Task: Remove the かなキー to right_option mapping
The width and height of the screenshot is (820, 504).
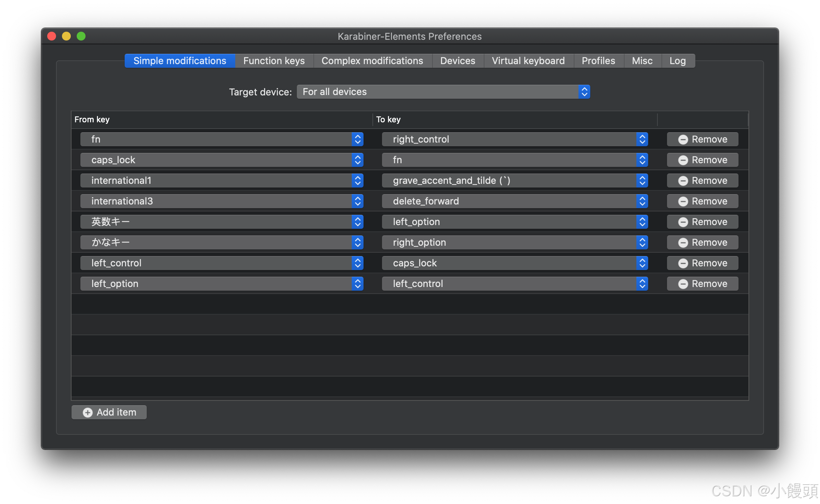Action: coord(703,242)
